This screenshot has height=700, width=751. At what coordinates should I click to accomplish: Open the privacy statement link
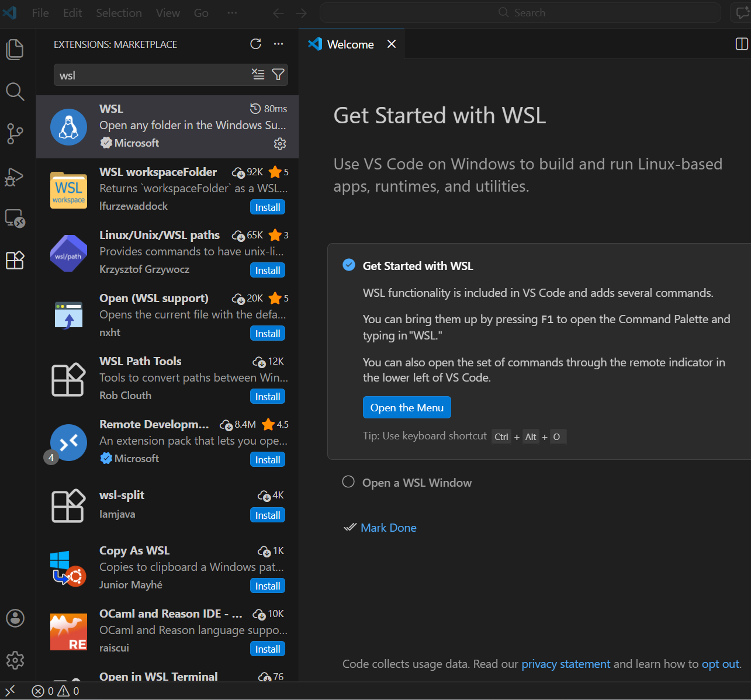click(x=565, y=664)
